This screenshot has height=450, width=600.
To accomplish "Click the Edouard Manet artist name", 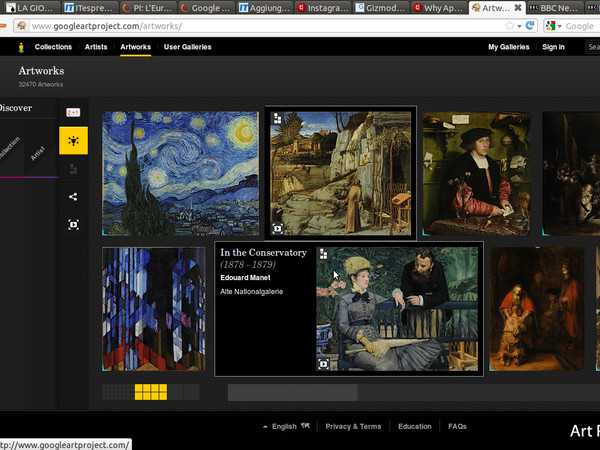I will click(x=245, y=277).
